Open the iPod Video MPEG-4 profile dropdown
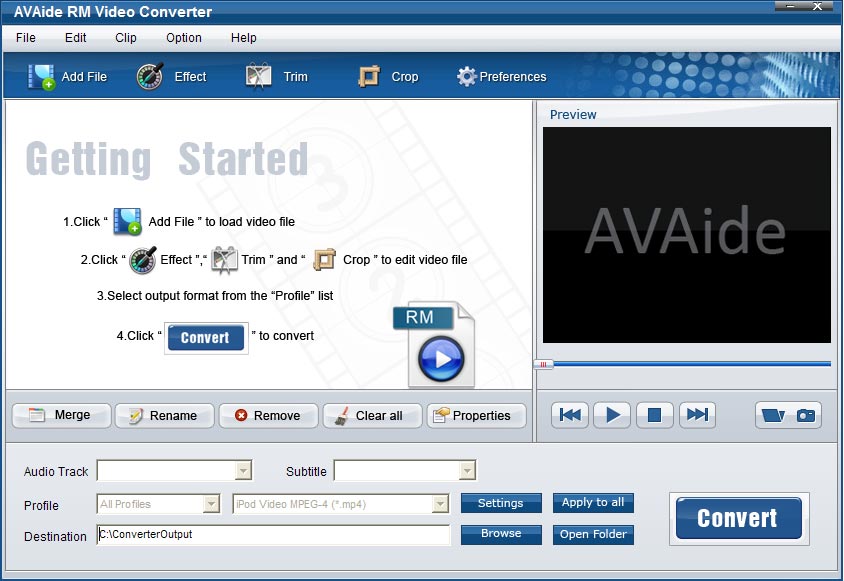844x581 pixels. coord(441,505)
